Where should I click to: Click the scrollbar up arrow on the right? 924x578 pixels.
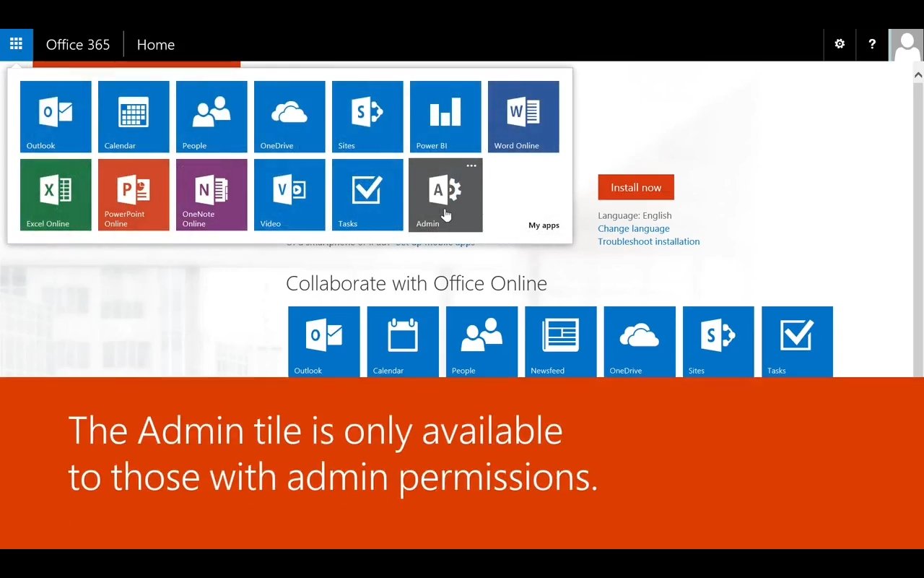[918, 74]
